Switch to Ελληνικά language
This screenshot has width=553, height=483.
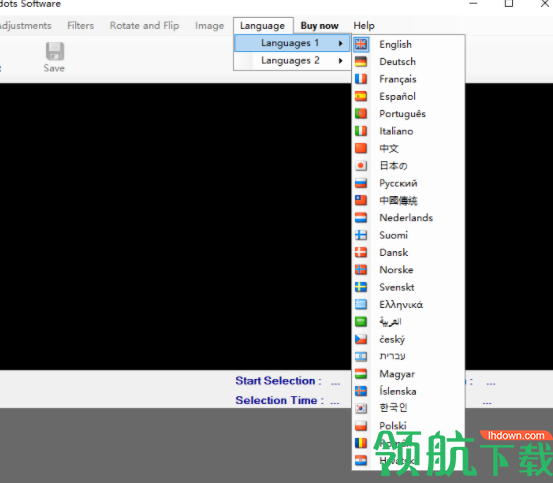coord(408,304)
